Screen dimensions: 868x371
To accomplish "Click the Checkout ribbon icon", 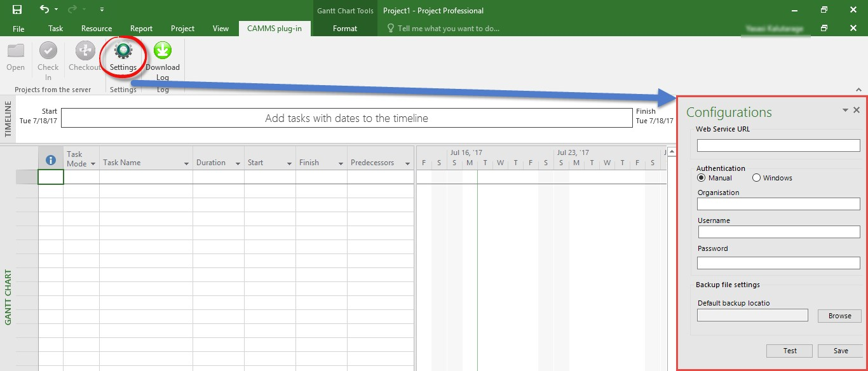I will pos(85,51).
